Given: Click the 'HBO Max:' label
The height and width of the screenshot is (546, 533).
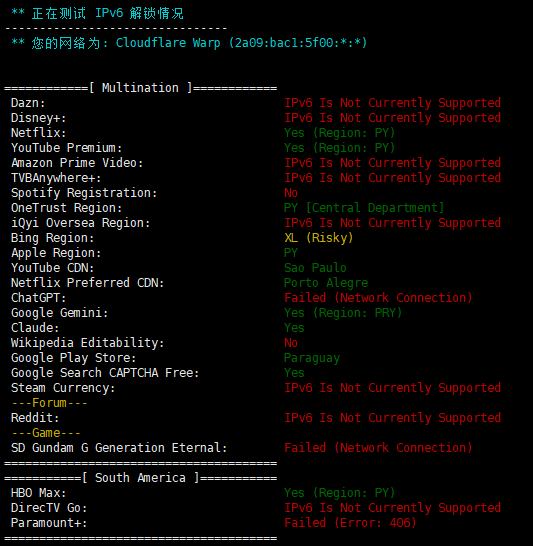Looking at the screenshot, I should click(x=39, y=493).
